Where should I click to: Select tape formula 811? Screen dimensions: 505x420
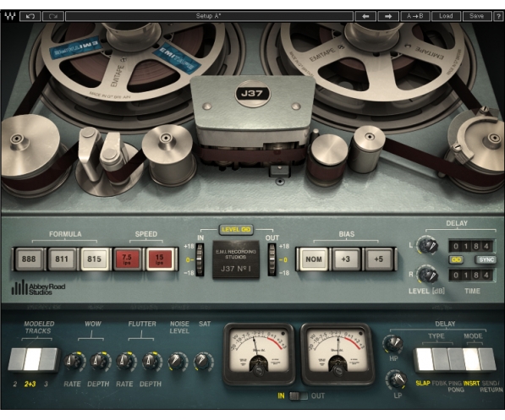(x=62, y=259)
